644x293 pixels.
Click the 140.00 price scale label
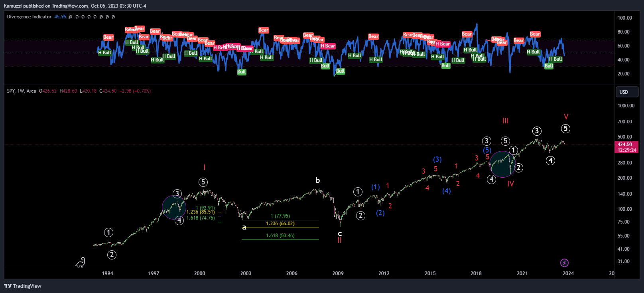(x=625, y=194)
